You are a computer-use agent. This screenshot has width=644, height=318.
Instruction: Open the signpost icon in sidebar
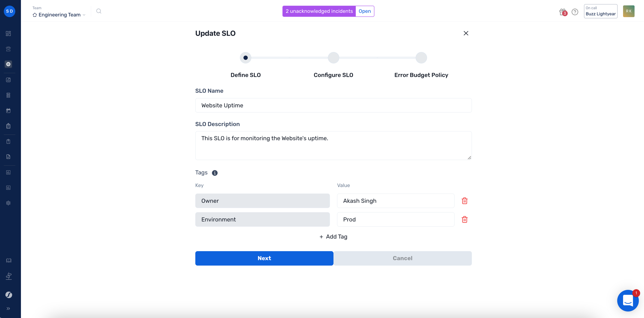tap(9, 276)
